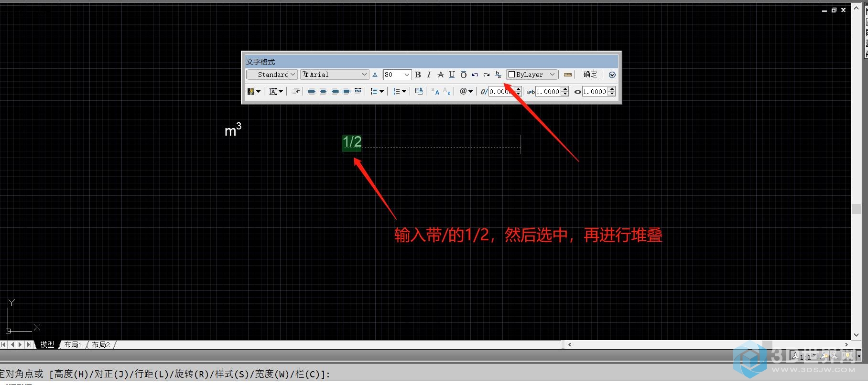Decrease width factor with down stepper
This screenshot has width=868, height=385.
pyautogui.click(x=612, y=94)
